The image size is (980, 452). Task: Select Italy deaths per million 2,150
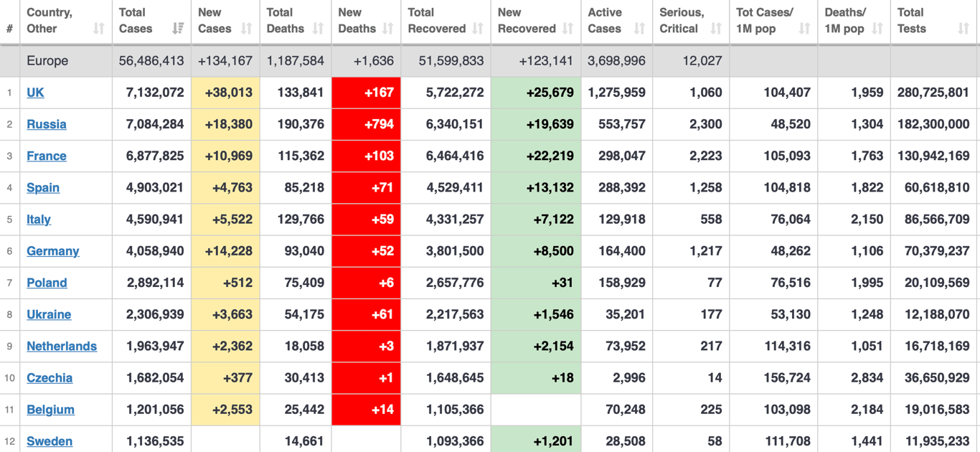click(867, 219)
